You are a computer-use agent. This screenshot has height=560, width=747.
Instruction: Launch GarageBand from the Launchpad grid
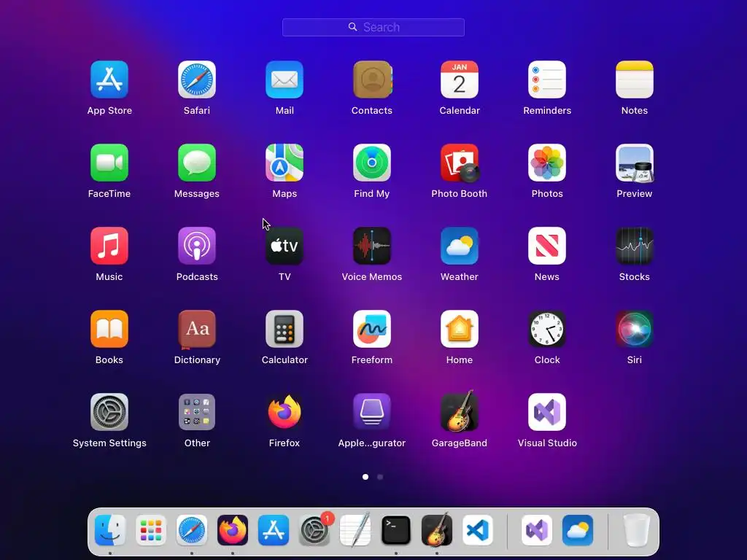[x=460, y=411]
